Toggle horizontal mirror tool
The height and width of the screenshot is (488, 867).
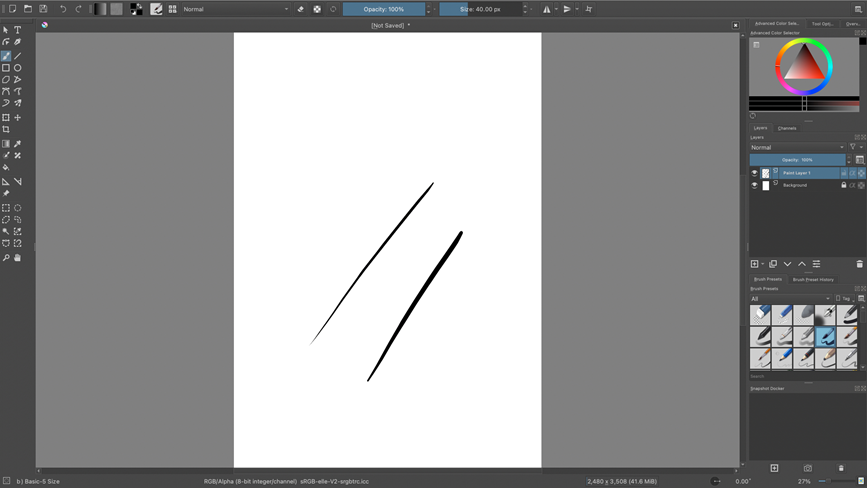point(547,9)
